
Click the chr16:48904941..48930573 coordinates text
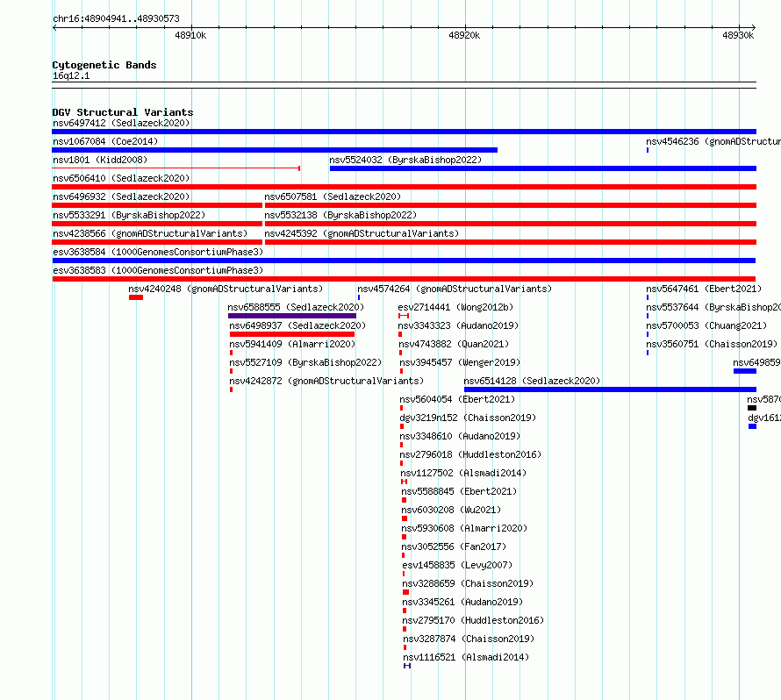pos(116,18)
